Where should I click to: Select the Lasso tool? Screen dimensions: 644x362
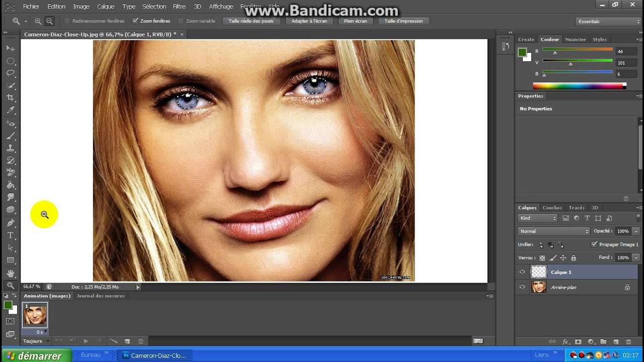11,73
